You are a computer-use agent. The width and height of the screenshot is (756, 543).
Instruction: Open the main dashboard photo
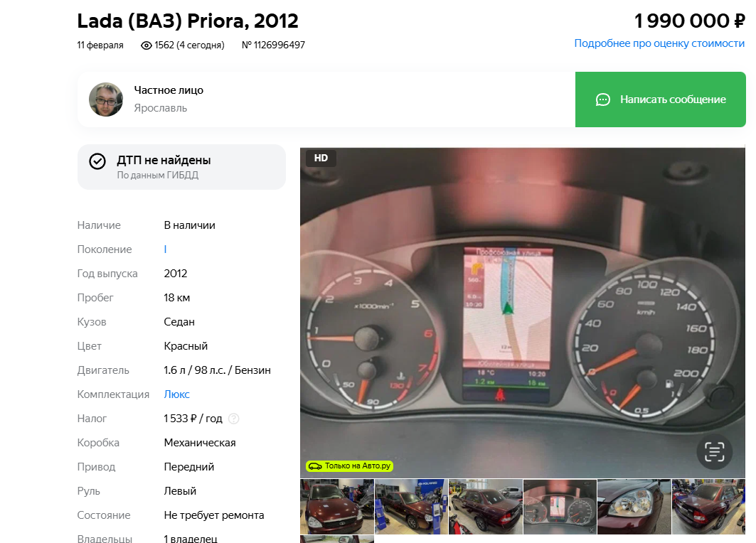[523, 313]
